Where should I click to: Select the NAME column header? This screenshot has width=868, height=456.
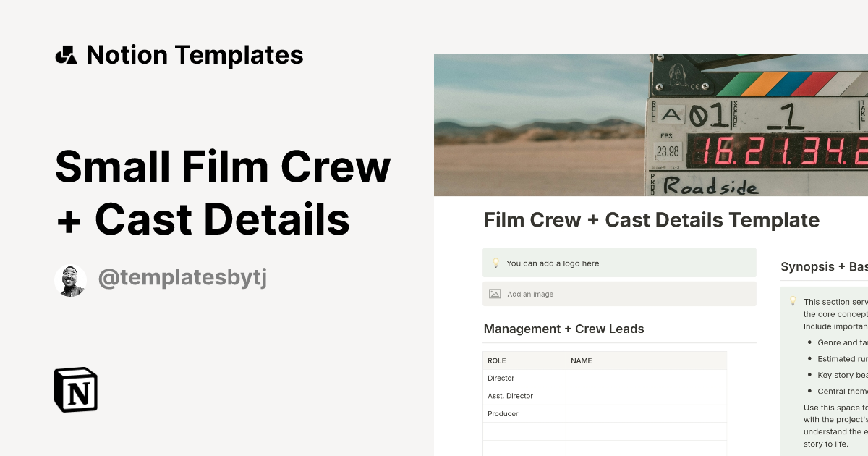point(580,360)
